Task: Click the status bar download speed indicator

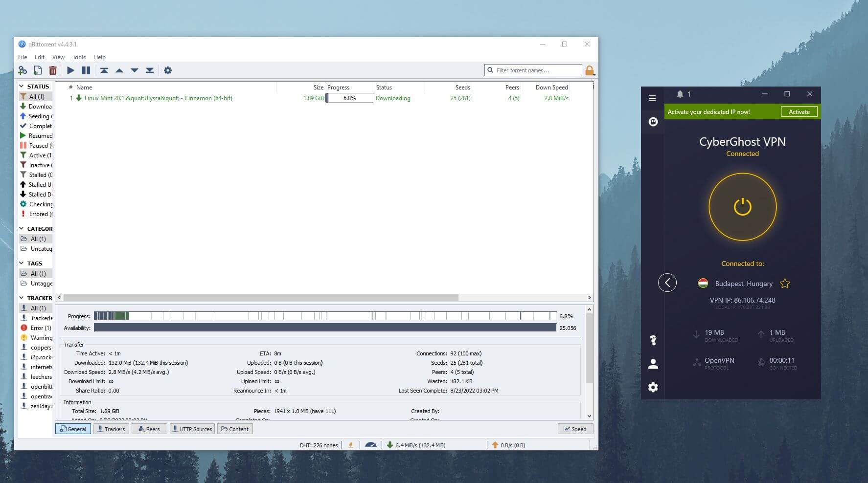Action: tap(416, 445)
